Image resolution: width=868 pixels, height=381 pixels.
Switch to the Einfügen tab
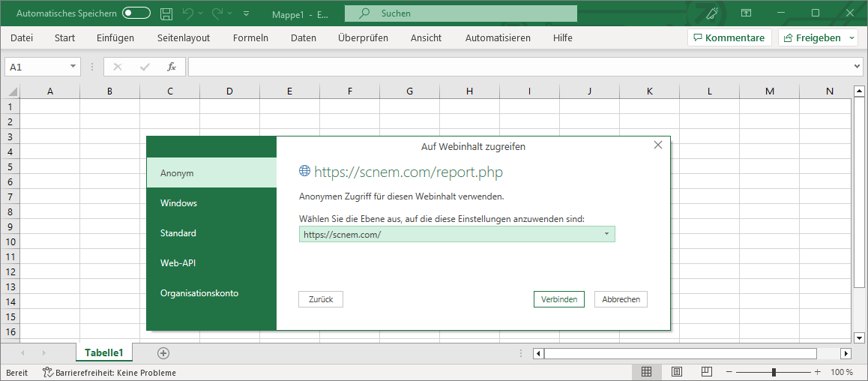tap(115, 37)
